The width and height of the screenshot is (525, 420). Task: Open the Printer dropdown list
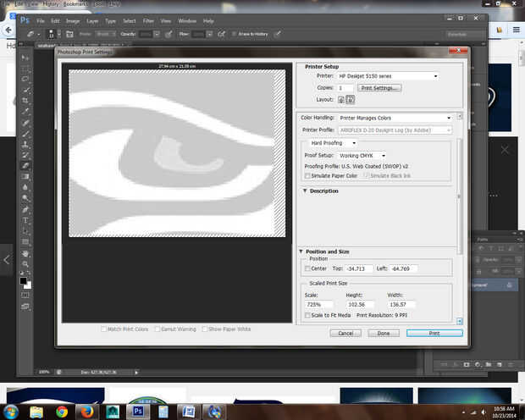[x=389, y=76]
